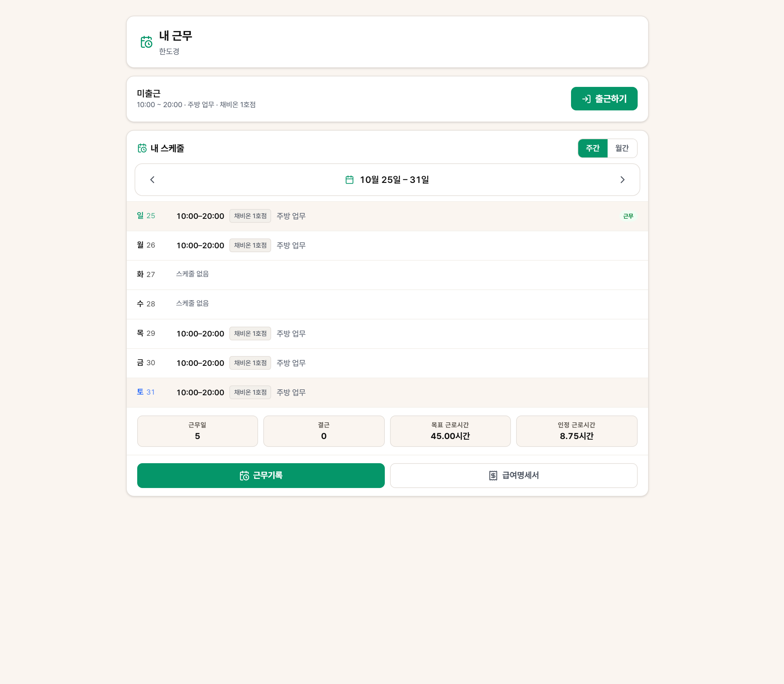Click the enter arrow icon in 출근하기

pyautogui.click(x=586, y=99)
